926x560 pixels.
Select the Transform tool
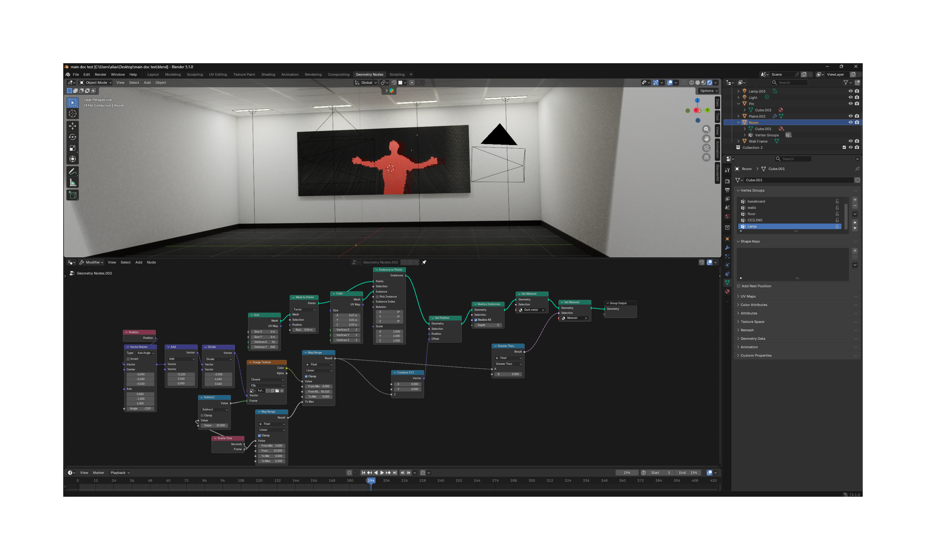click(73, 159)
